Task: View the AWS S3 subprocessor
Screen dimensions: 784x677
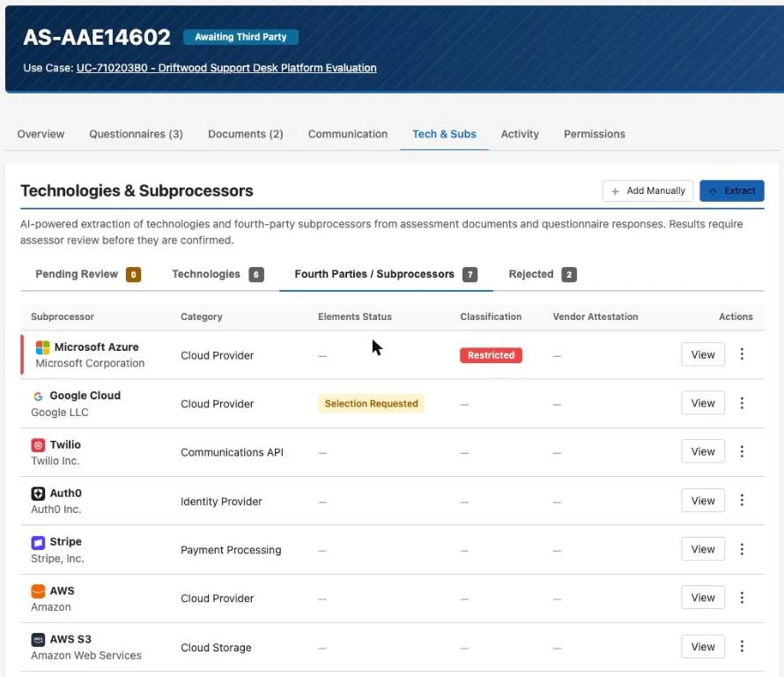Action: (x=702, y=646)
